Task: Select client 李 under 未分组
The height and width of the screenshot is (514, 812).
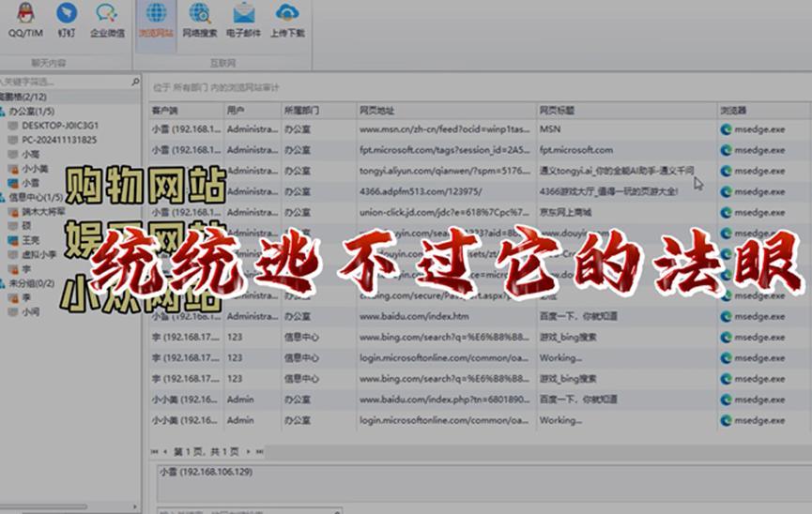Action: click(x=26, y=297)
